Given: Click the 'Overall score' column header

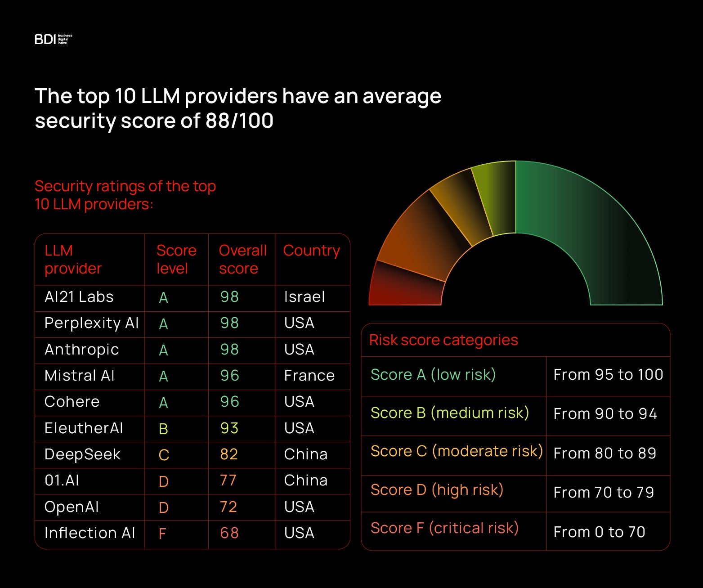Looking at the screenshot, I should pyautogui.click(x=242, y=259).
